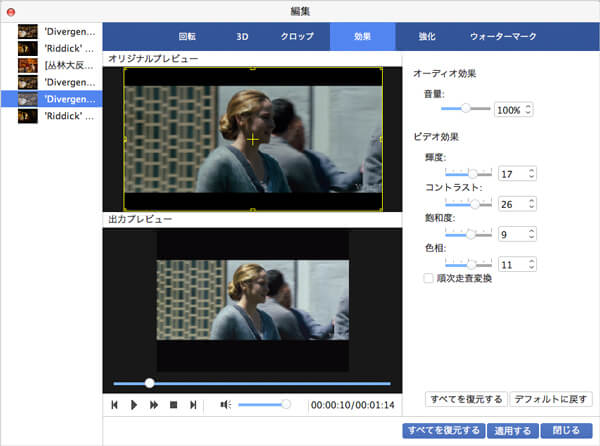This screenshot has height=446, width=600.
Task: Step the 色相 value 11 stepper
Action: click(x=532, y=264)
